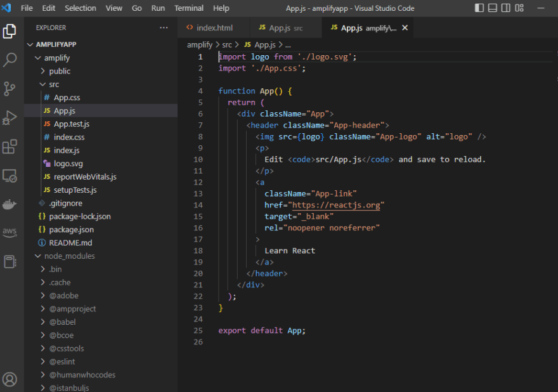Image resolution: width=558 pixels, height=392 pixels.
Task: Open the Docker view icon
Action: point(10,204)
